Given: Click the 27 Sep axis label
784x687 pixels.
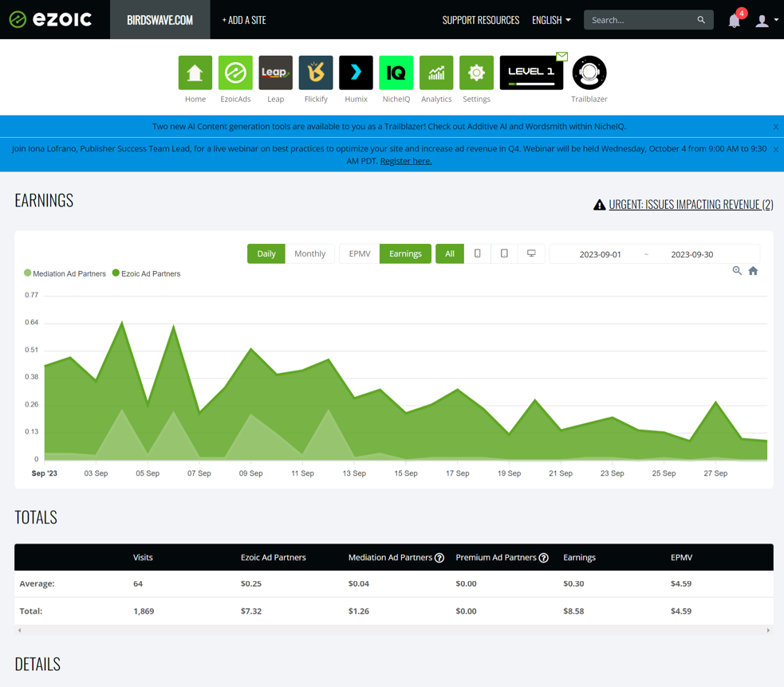Looking at the screenshot, I should [x=715, y=473].
